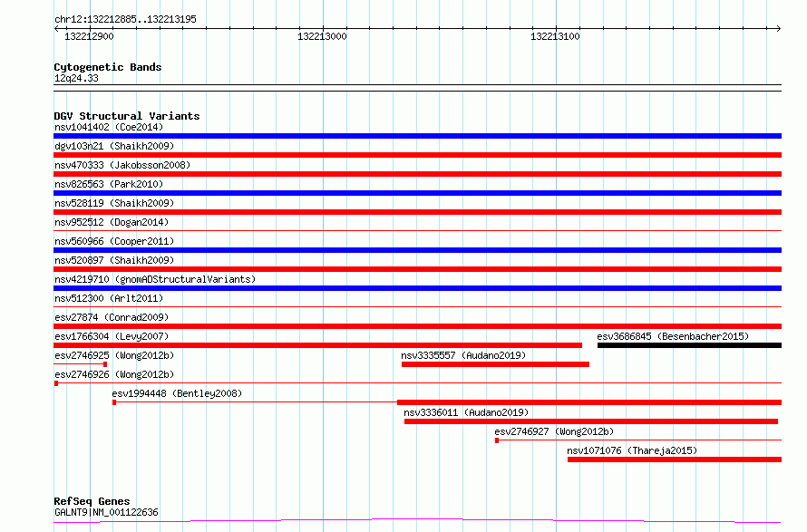The width and height of the screenshot is (807, 532).
Task: Open the nsv4219710 (gnomADStructuralVariants) label
Action: [x=155, y=279]
